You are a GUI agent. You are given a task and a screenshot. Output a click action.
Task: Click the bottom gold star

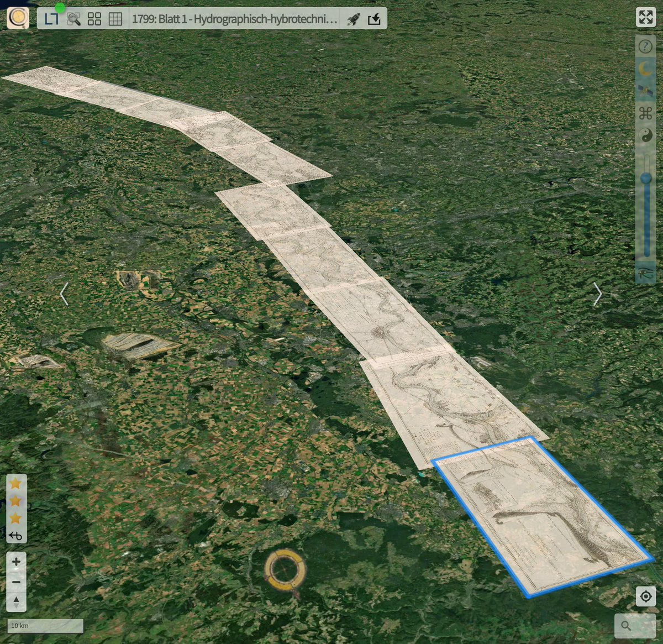click(x=15, y=519)
